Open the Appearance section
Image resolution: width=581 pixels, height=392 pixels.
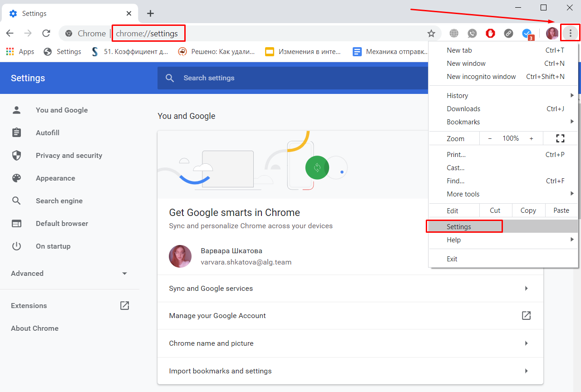click(x=55, y=178)
